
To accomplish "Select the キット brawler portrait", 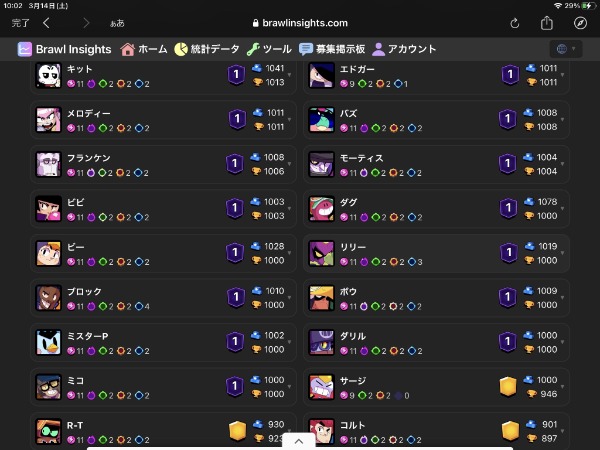I will click(x=49, y=75).
